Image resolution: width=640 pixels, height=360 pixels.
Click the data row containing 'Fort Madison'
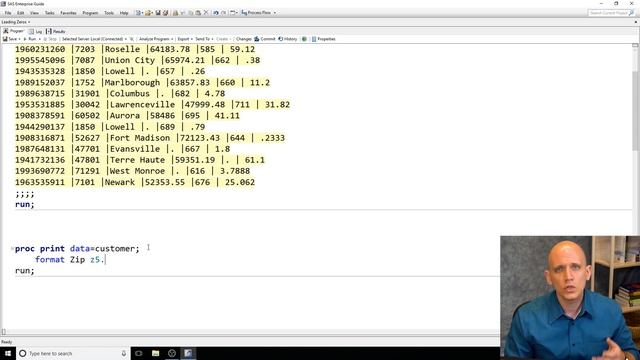click(x=150, y=138)
